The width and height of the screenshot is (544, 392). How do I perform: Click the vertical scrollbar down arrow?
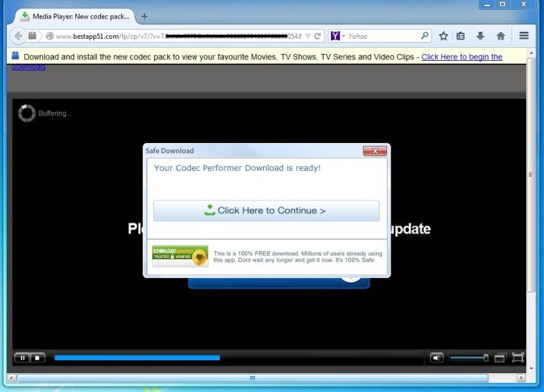[x=531, y=368]
